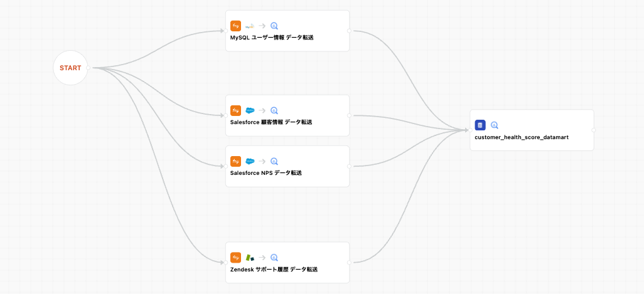Open the customer_health_score_datamart label

(522, 137)
